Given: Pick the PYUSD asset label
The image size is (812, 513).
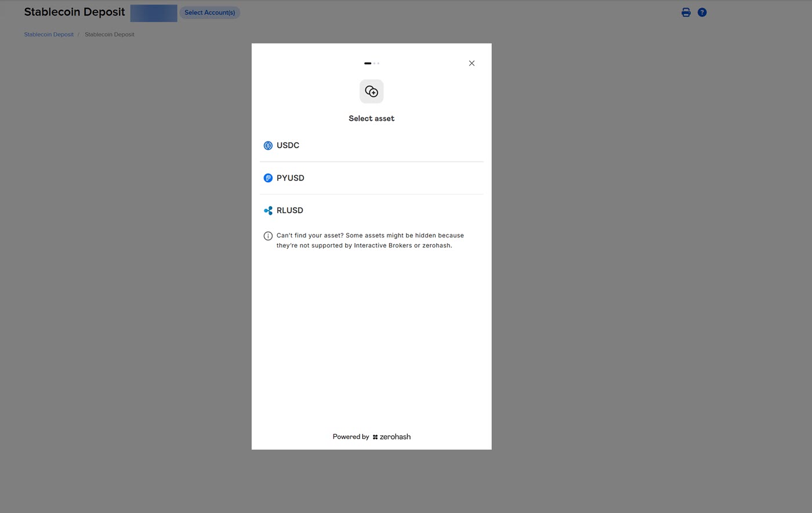Looking at the screenshot, I should pyautogui.click(x=290, y=178).
